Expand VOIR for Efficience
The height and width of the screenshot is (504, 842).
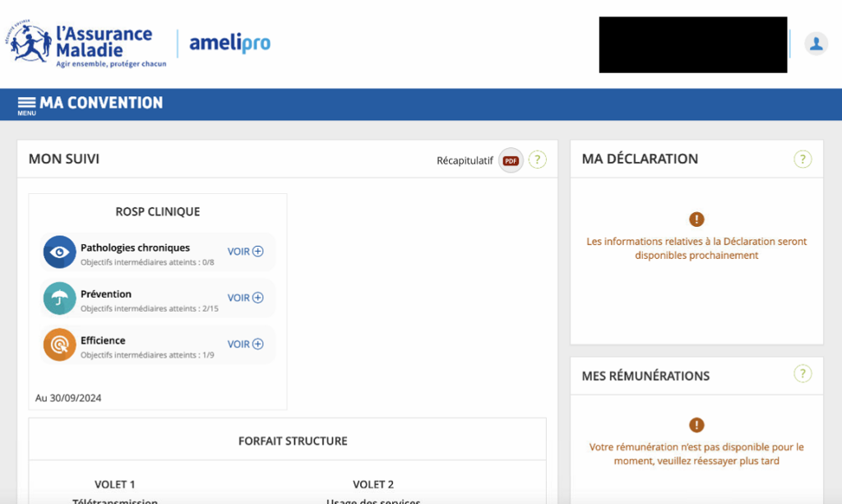click(245, 344)
